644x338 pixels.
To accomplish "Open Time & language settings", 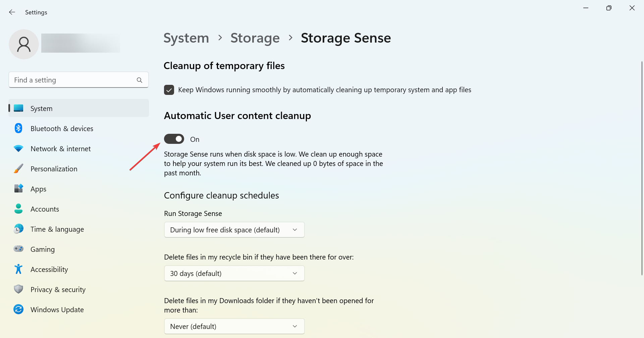I will tap(57, 229).
